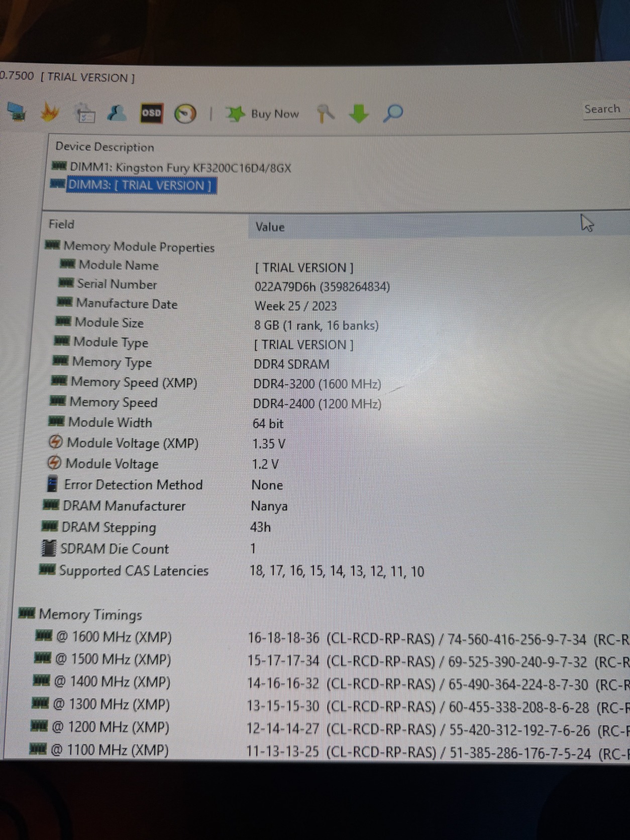Click the calendar-style toolbar icon
Screen dimensions: 630x840
[x=85, y=114]
